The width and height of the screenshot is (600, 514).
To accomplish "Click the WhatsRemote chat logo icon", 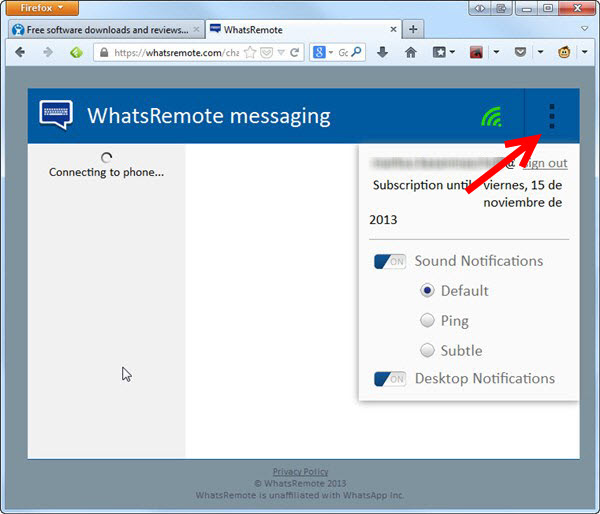I will pos(56,115).
